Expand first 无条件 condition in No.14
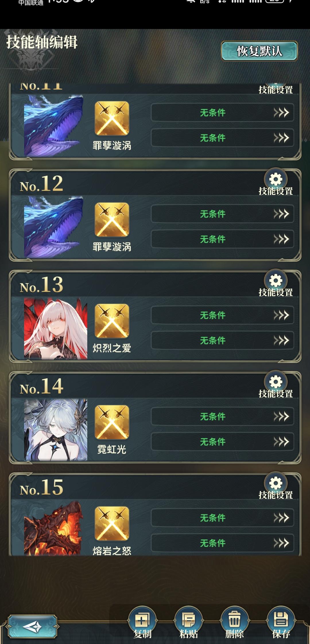The width and height of the screenshot is (310, 644). pos(222,416)
